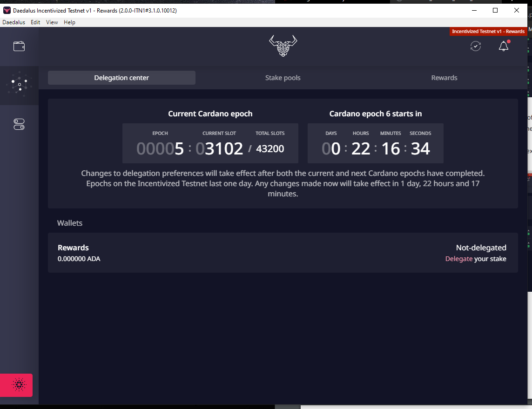
Task: Switch to Rewards tab
Action: pos(444,78)
